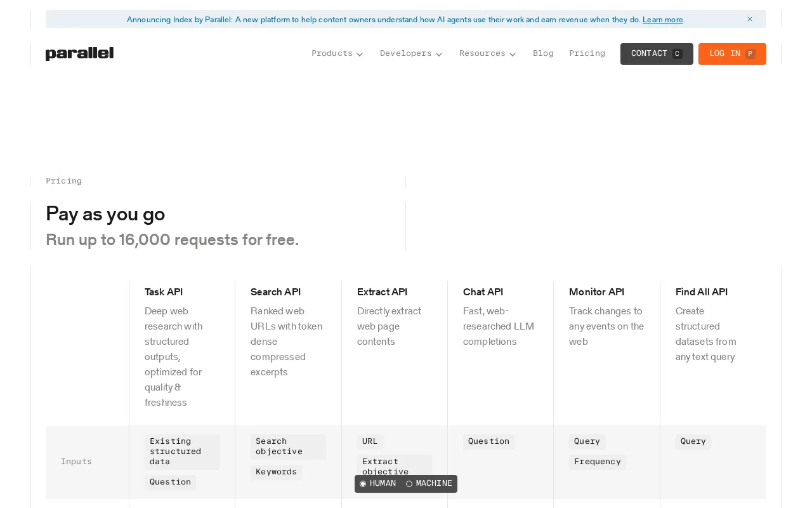Go to the Parallel logo homepage
This screenshot has width=812, height=508.
[79, 54]
